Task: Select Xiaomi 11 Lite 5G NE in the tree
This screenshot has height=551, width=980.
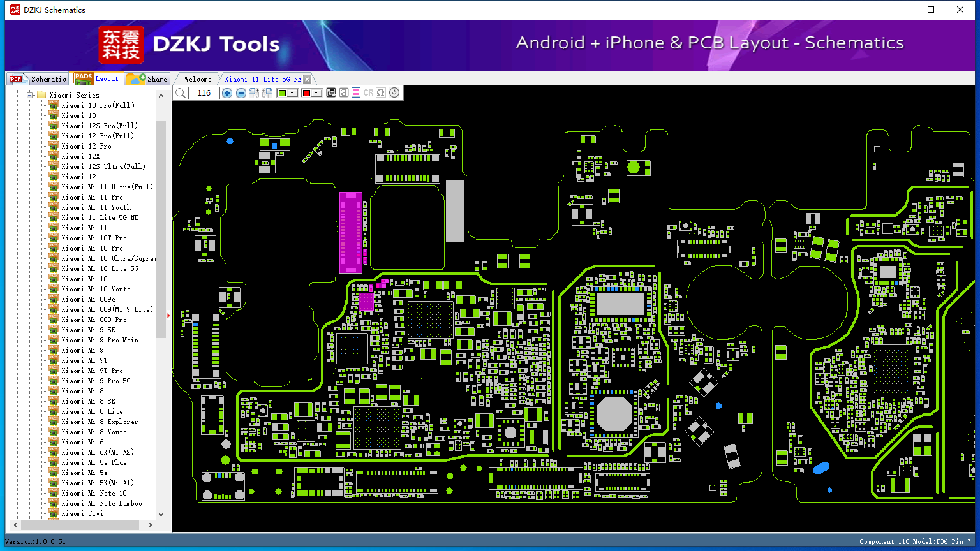Action: pos(100,217)
